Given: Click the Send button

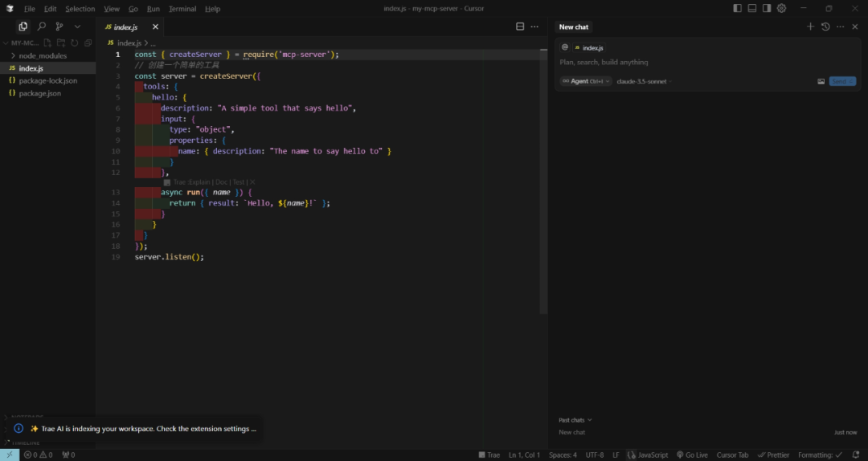Looking at the screenshot, I should click(x=842, y=81).
